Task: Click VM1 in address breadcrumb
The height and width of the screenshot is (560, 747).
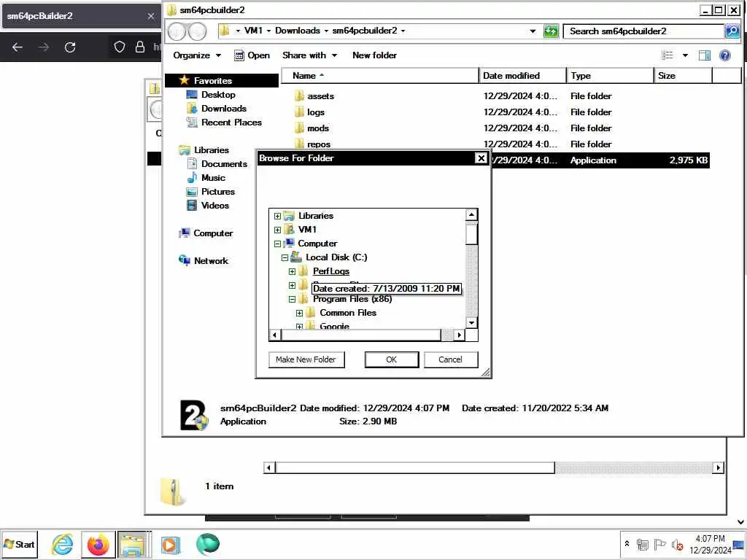Action: coord(253,31)
